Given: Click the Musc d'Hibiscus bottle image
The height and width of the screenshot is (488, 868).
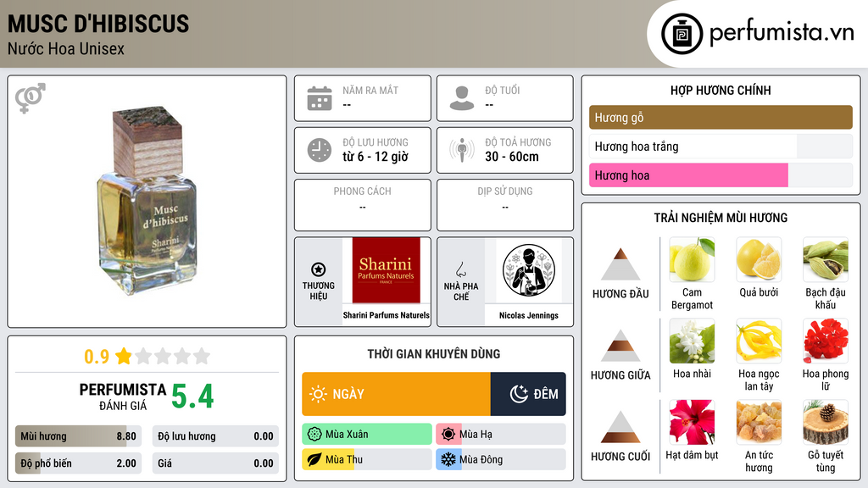Looking at the screenshot, I should point(147,200).
